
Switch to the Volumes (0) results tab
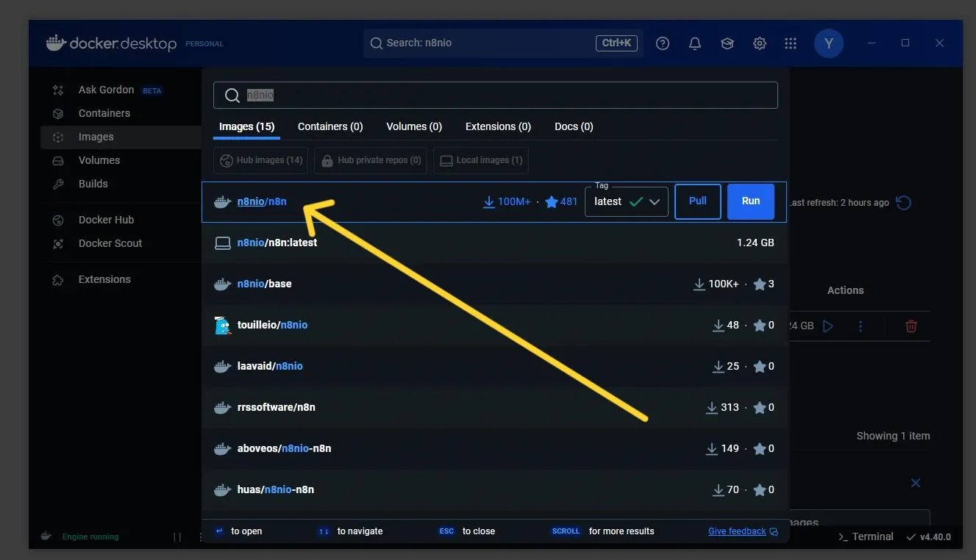[x=414, y=126]
